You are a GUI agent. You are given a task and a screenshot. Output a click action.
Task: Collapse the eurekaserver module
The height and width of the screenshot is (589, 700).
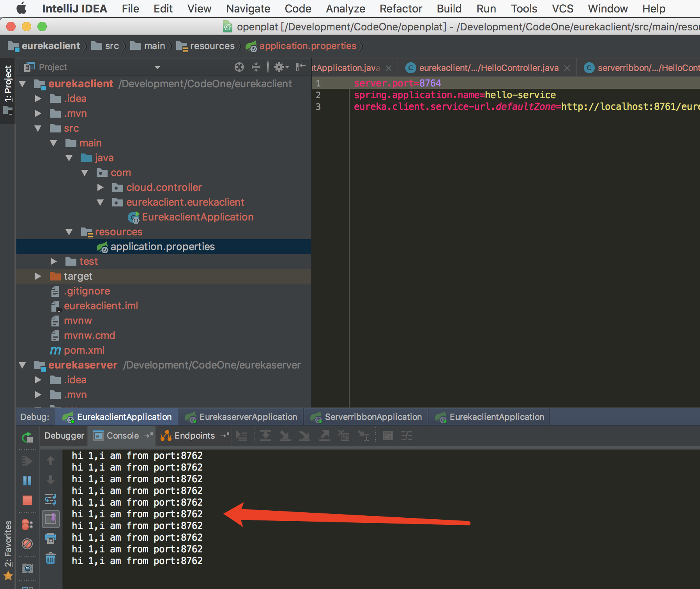coord(23,365)
